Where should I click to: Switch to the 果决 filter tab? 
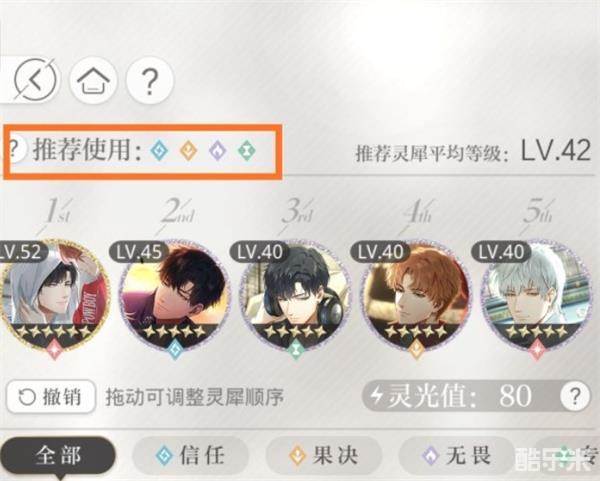click(323, 455)
